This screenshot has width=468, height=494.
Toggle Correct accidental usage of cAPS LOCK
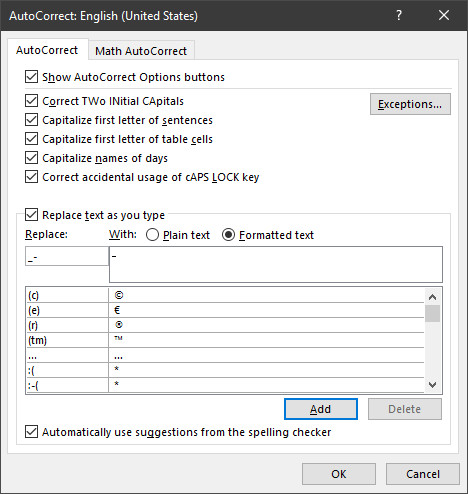coord(31,177)
